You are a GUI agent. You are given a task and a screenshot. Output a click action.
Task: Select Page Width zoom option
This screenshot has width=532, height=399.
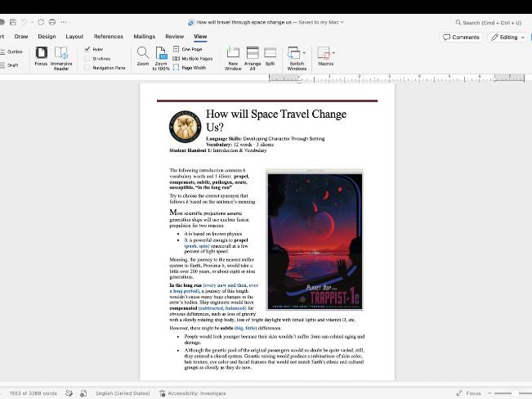(x=190, y=68)
